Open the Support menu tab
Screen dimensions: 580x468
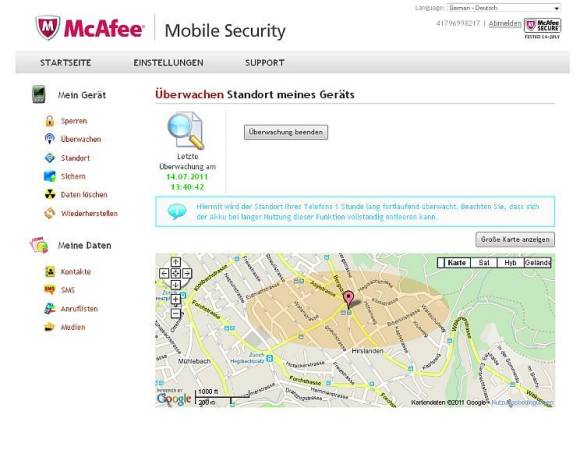tap(265, 63)
